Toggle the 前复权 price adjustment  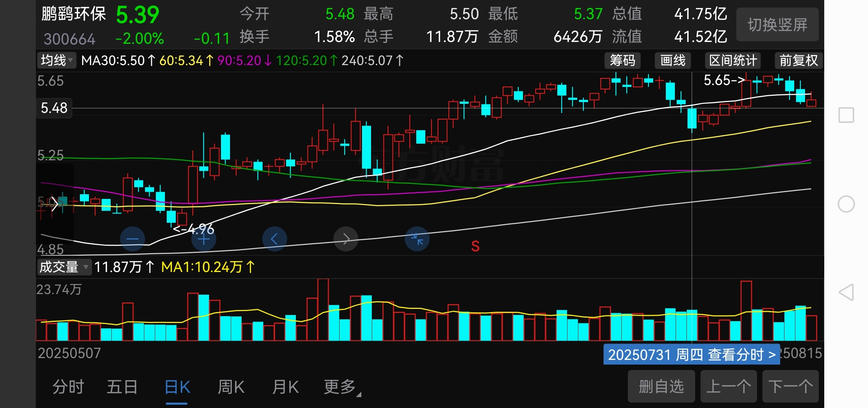point(799,60)
